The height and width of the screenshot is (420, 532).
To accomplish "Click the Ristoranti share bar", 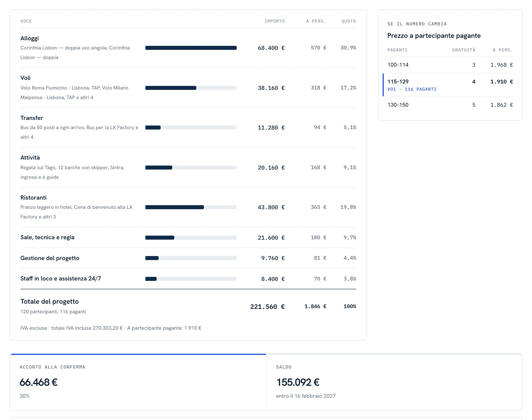I will coord(191,207).
